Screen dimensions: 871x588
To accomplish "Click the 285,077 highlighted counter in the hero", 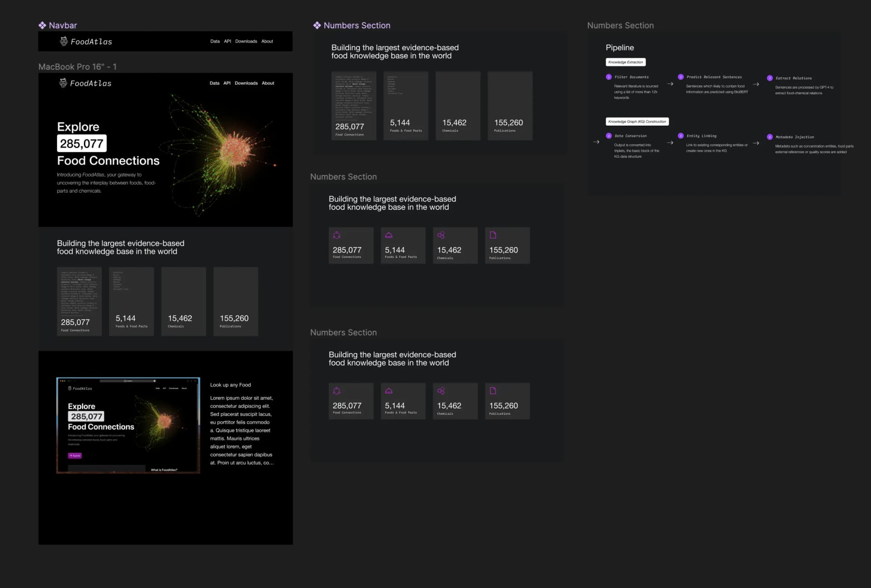I will [81, 143].
